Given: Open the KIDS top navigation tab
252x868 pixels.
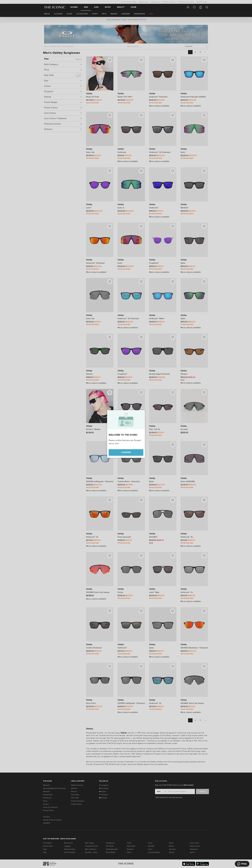Looking at the screenshot, I should coord(96,7).
